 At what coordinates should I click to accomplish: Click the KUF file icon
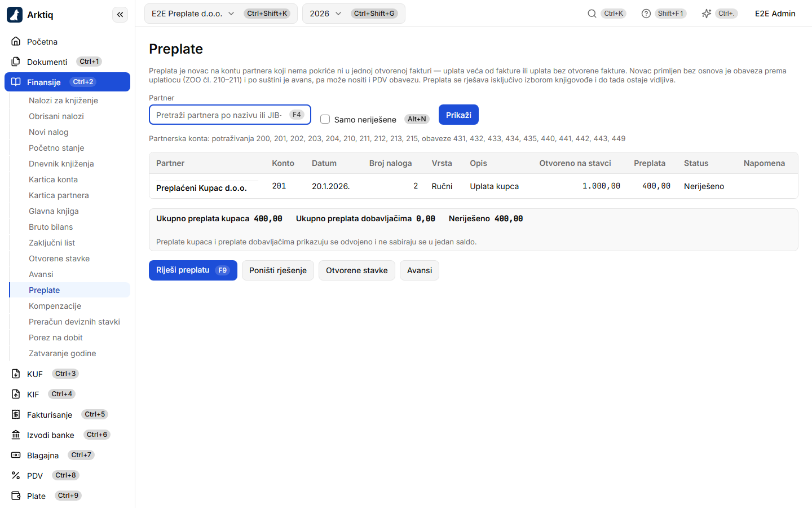(x=16, y=374)
